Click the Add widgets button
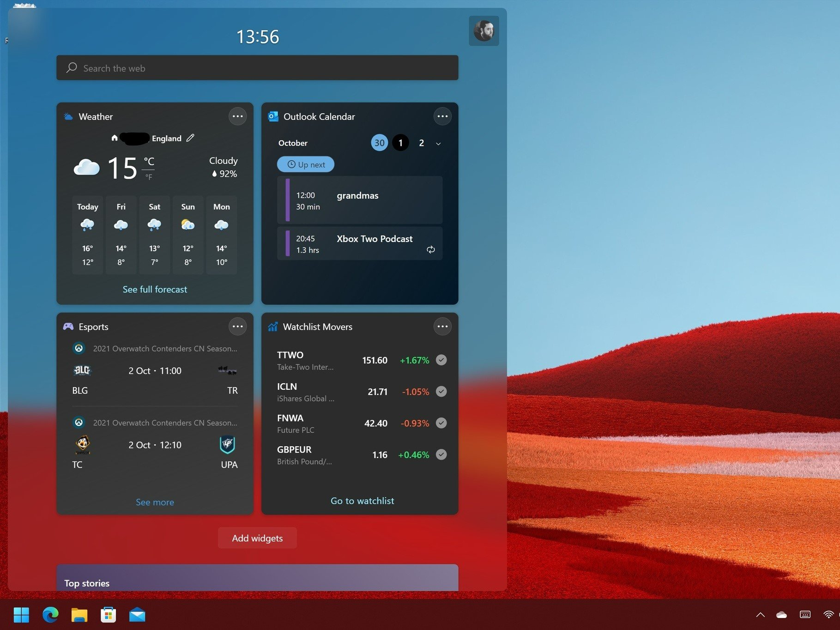 point(257,538)
